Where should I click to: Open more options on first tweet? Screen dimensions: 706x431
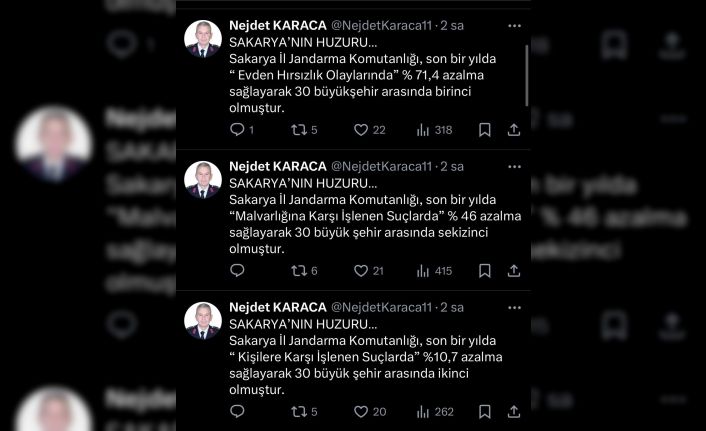pyautogui.click(x=513, y=25)
